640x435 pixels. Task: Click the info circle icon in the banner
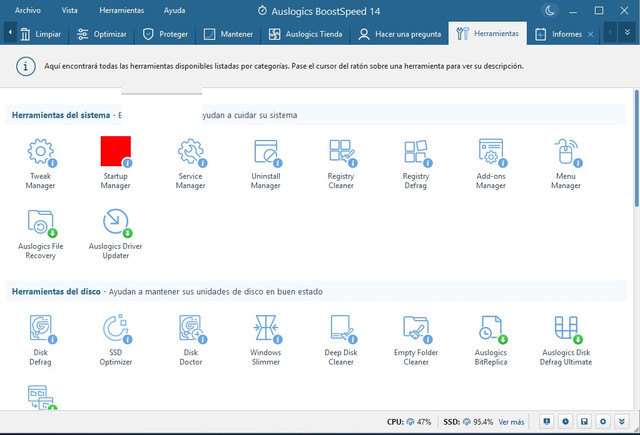click(x=26, y=66)
